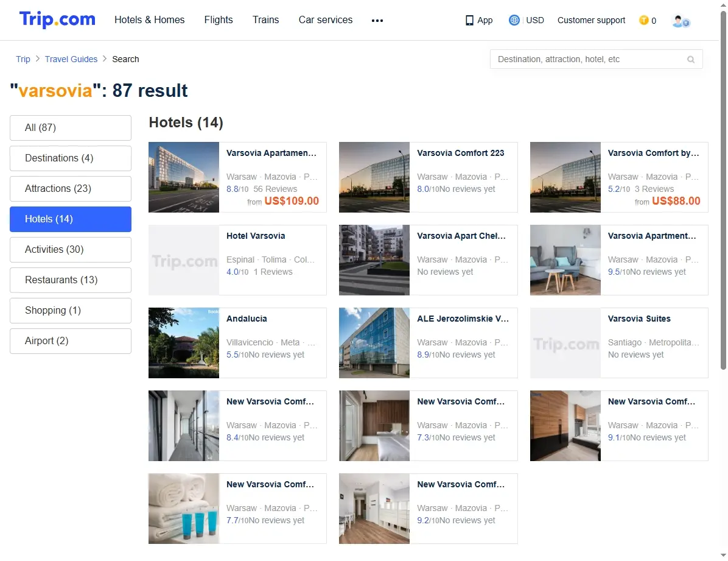Click the Trip.com logo
728x561 pixels.
point(57,19)
